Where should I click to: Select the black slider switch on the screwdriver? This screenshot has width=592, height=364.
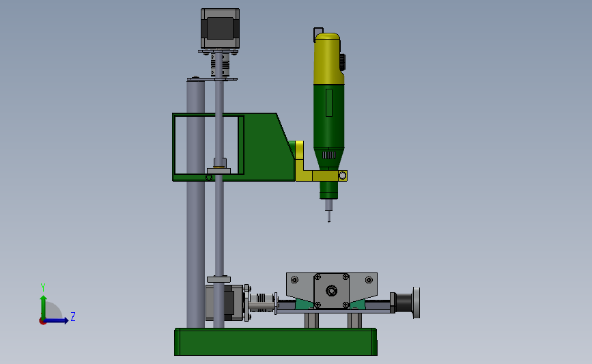tap(343, 62)
